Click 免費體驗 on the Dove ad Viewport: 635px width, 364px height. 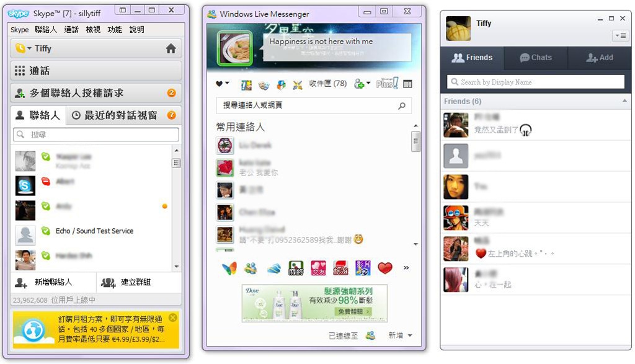[353, 311]
